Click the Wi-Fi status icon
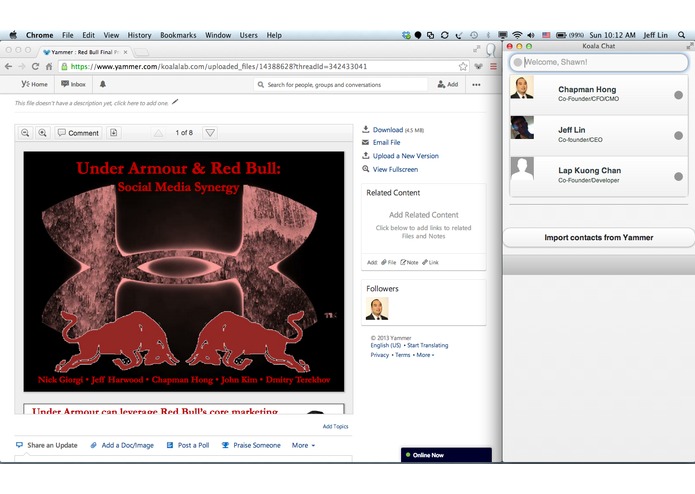 click(517, 35)
